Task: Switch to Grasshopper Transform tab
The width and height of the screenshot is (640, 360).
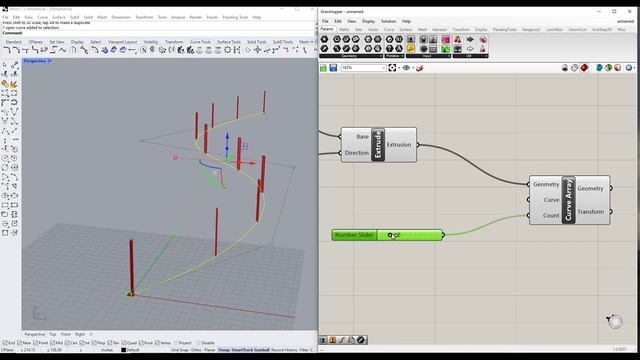Action: click(x=461, y=30)
